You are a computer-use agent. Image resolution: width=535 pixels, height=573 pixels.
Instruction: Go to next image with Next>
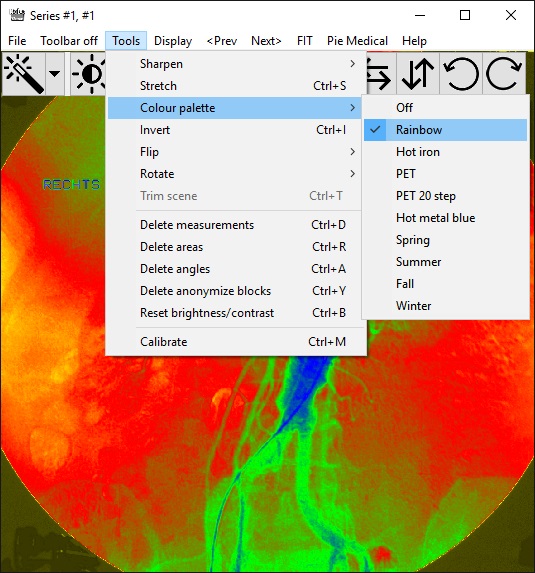[266, 41]
